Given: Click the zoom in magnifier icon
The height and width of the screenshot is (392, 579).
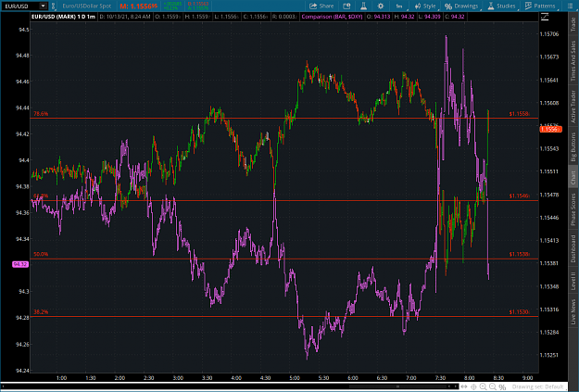Looking at the screenshot, I should pos(483,386).
